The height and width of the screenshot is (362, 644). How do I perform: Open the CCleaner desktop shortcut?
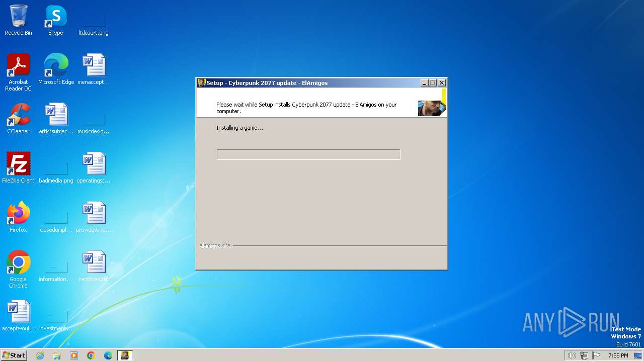18,118
